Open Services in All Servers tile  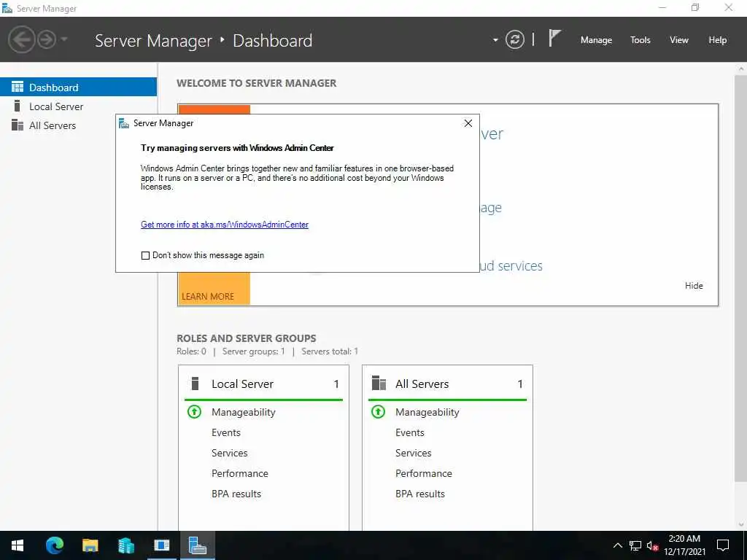point(413,453)
